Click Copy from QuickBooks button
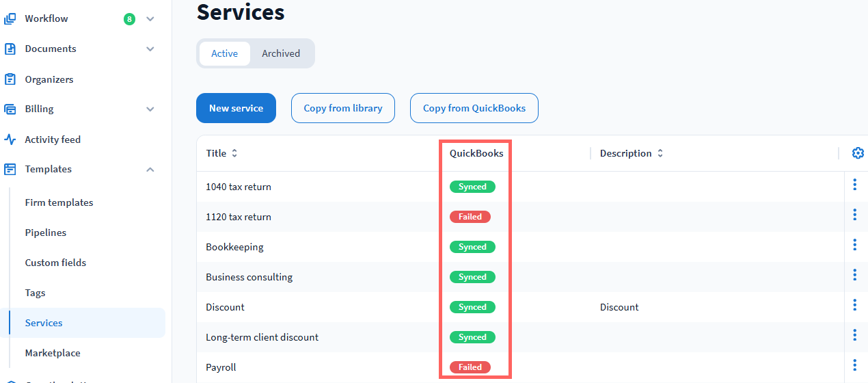868x383 pixels. pyautogui.click(x=474, y=108)
